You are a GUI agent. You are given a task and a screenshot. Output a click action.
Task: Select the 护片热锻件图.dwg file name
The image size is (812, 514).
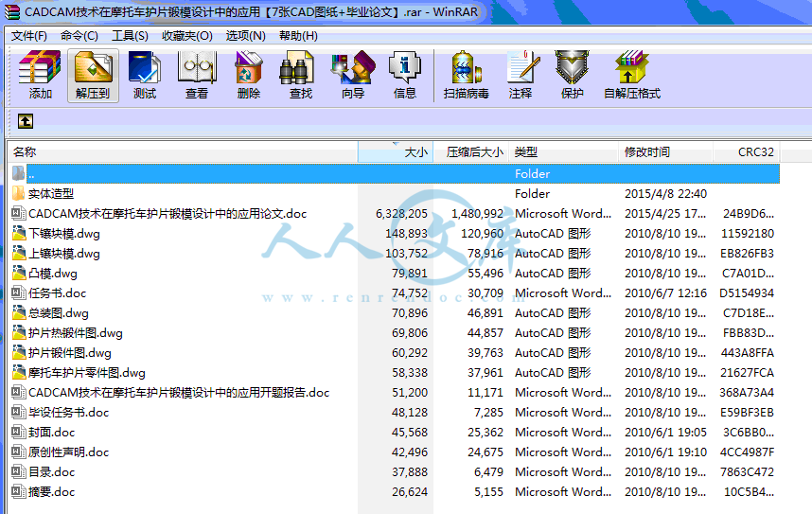(75, 332)
